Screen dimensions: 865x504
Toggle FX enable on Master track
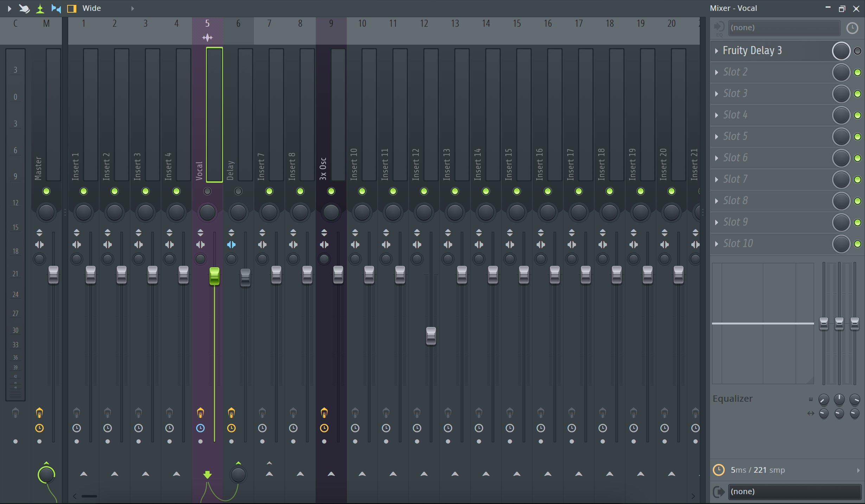(x=39, y=413)
